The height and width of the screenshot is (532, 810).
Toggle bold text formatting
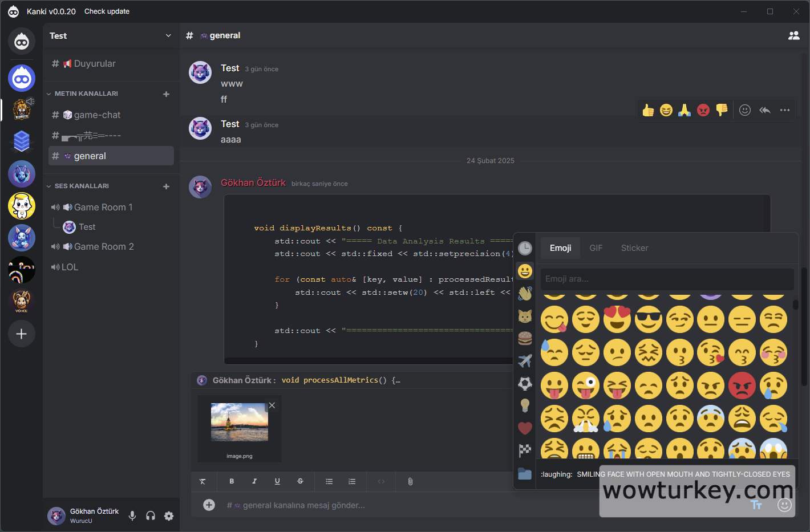pos(232,481)
